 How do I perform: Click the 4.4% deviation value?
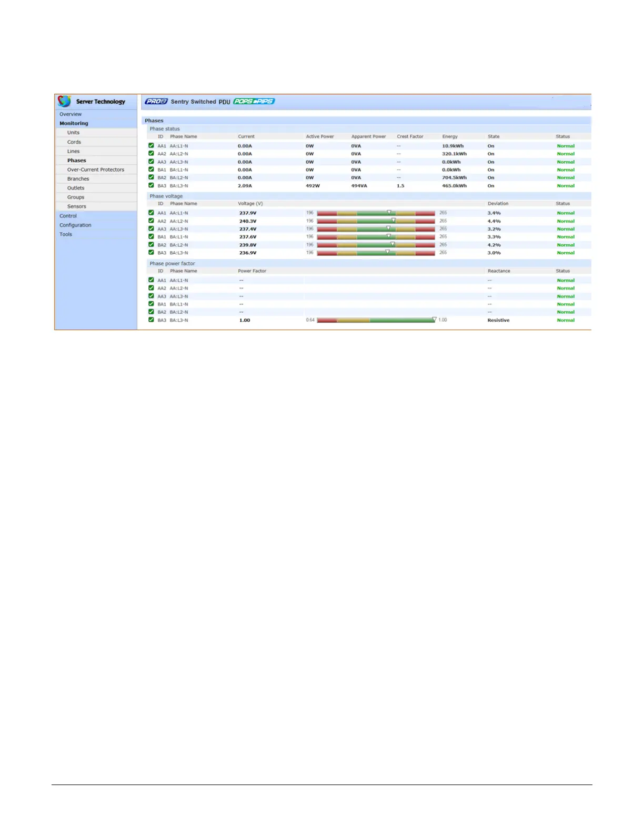(494, 221)
